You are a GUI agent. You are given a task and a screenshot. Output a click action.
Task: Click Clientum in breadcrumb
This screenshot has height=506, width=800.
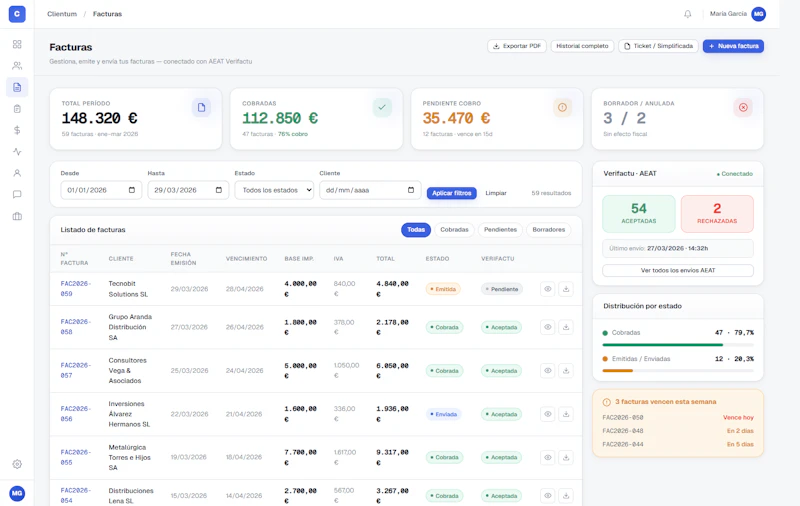62,14
